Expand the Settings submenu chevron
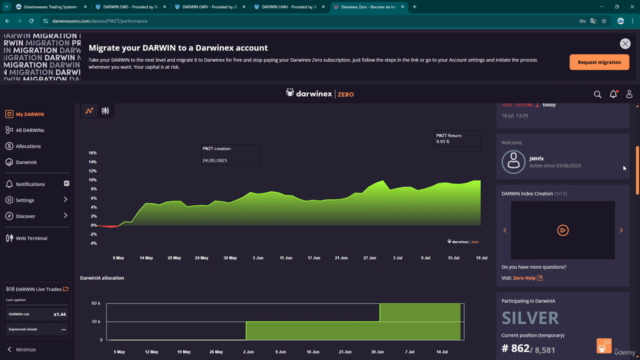Image resolution: width=640 pixels, height=360 pixels. [65, 200]
